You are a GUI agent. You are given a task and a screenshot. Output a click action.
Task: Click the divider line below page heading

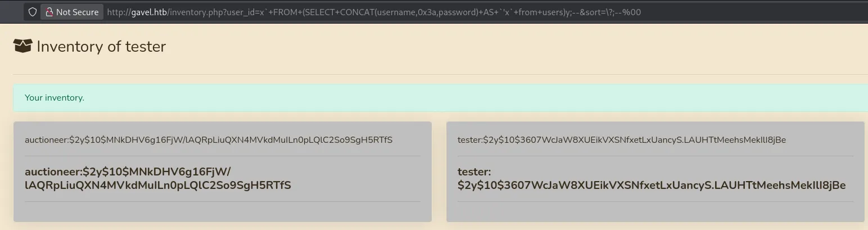[x=438, y=74]
